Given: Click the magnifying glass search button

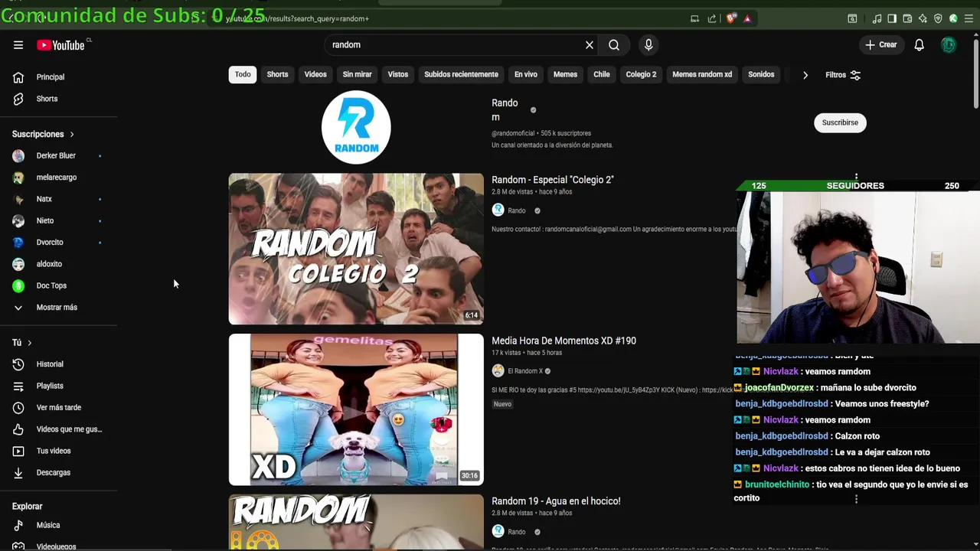Looking at the screenshot, I should 614,45.
